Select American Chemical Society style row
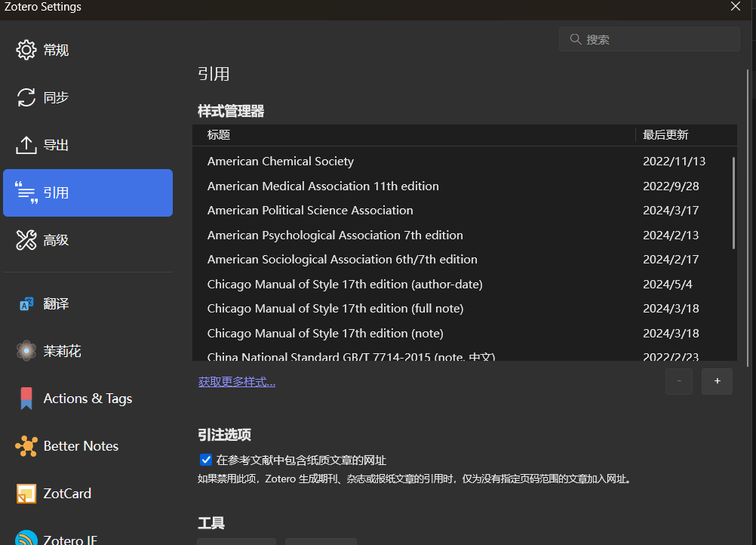The width and height of the screenshot is (756, 545). [281, 162]
